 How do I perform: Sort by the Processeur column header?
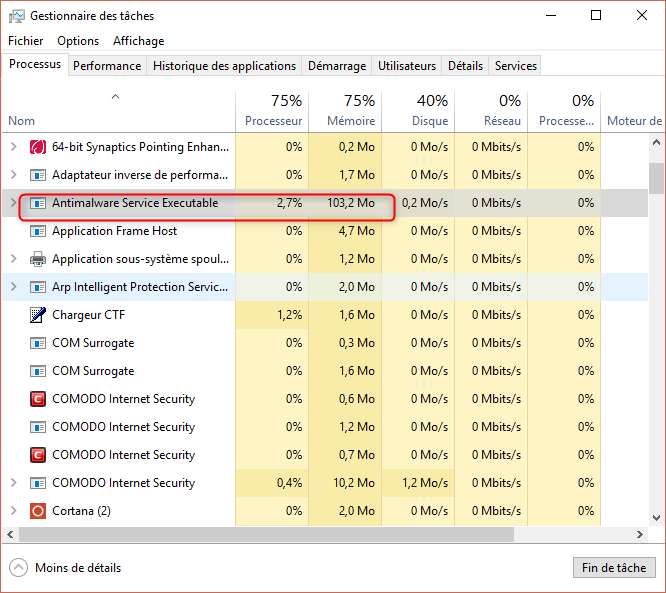click(x=272, y=111)
